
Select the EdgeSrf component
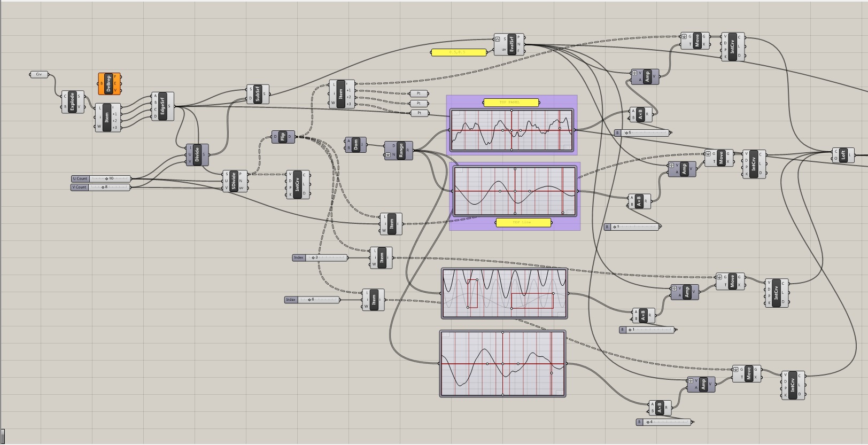click(x=162, y=106)
